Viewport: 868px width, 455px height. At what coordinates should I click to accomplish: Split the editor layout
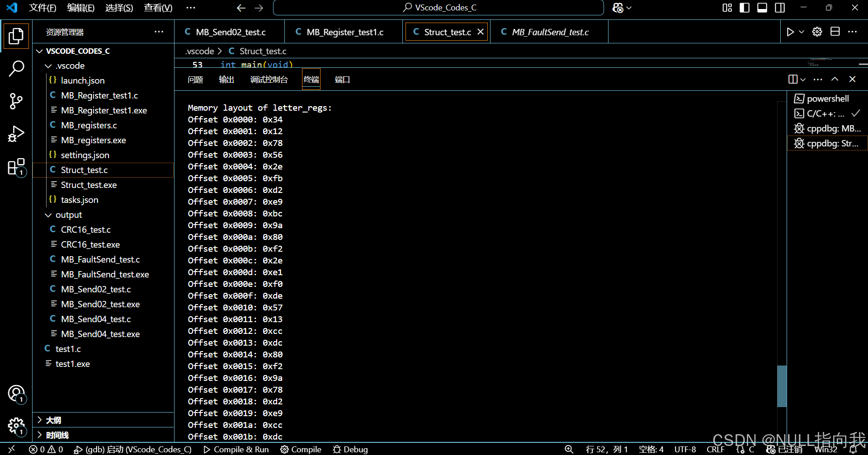coord(835,32)
